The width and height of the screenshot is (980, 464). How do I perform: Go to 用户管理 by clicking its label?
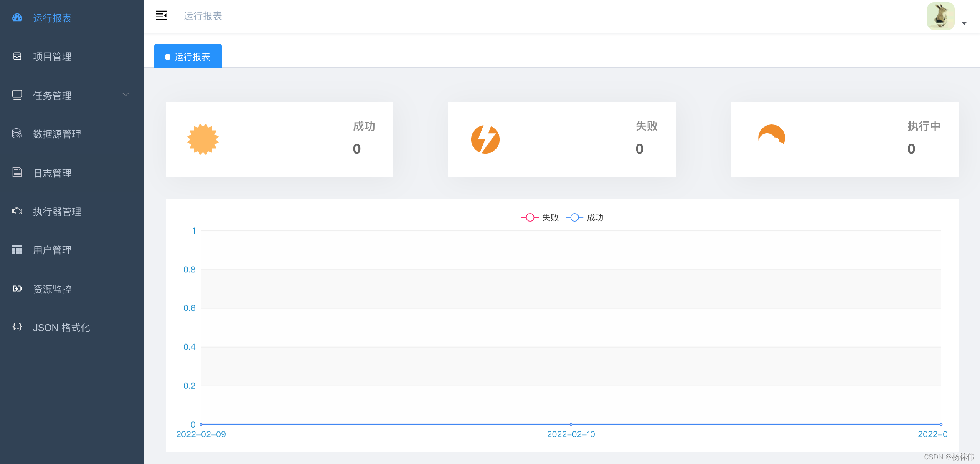52,250
